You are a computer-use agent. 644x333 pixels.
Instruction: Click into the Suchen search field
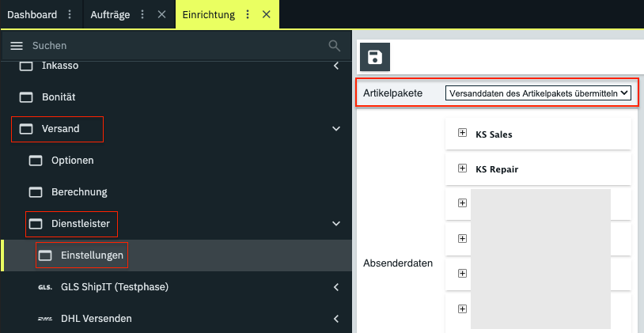174,46
